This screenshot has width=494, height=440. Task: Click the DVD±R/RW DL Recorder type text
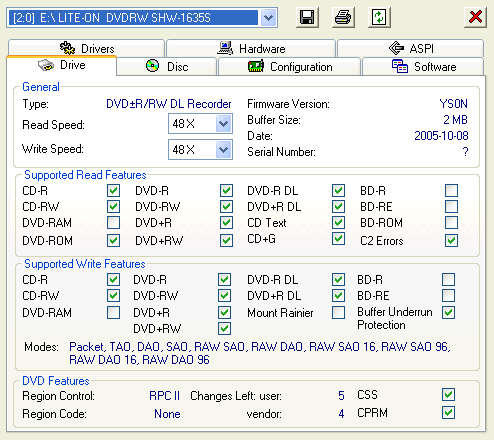(169, 104)
